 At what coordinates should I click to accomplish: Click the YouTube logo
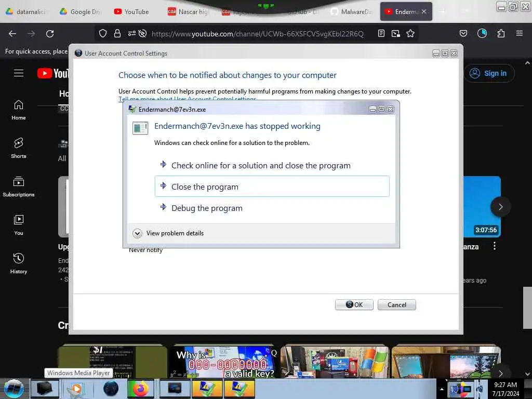point(53,73)
